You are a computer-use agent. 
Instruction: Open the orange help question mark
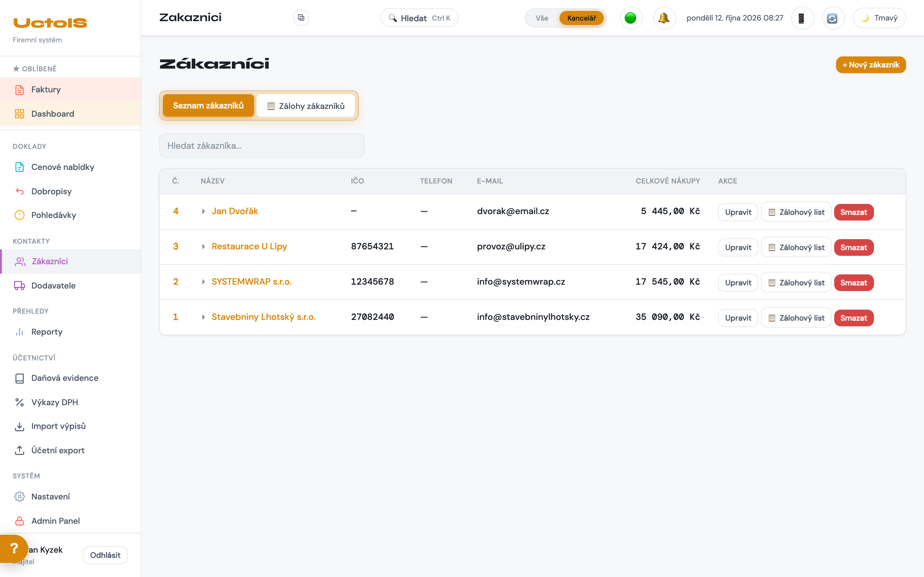tap(14, 549)
